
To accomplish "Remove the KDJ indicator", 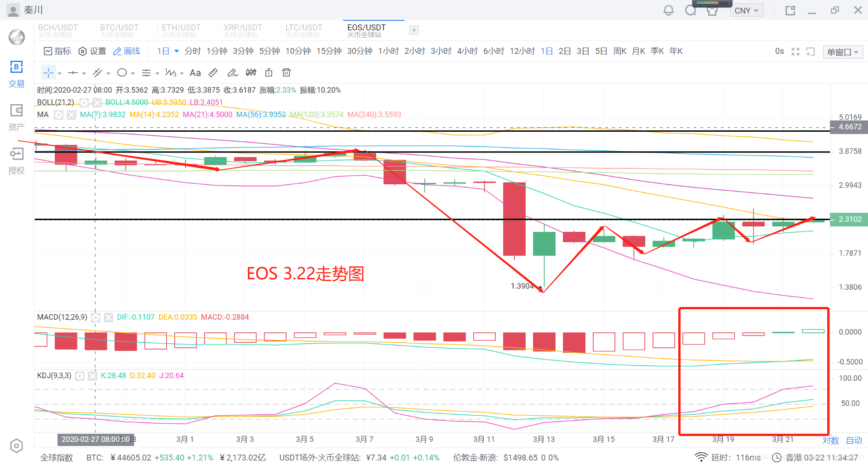I will point(92,376).
